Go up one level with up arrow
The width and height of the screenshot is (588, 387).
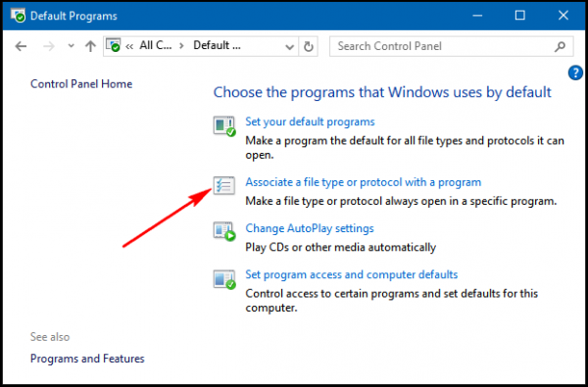(90, 46)
